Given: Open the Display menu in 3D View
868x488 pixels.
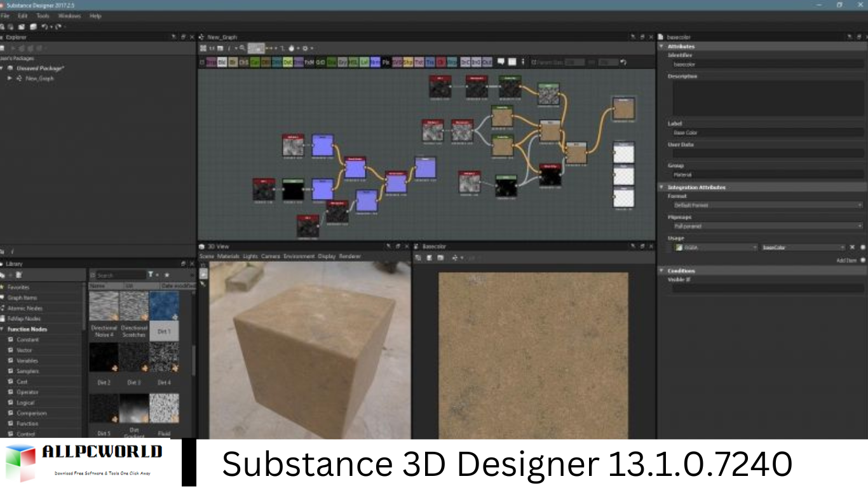Looking at the screenshot, I should (x=327, y=256).
